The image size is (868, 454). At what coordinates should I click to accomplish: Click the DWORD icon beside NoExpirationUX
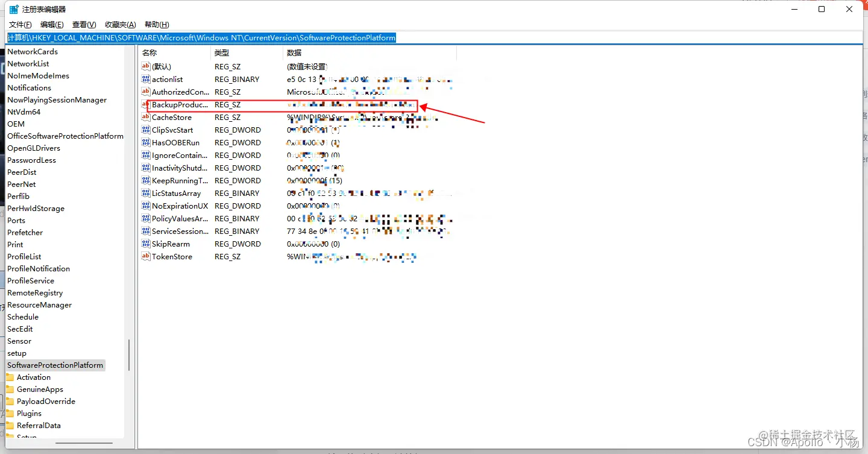[145, 206]
